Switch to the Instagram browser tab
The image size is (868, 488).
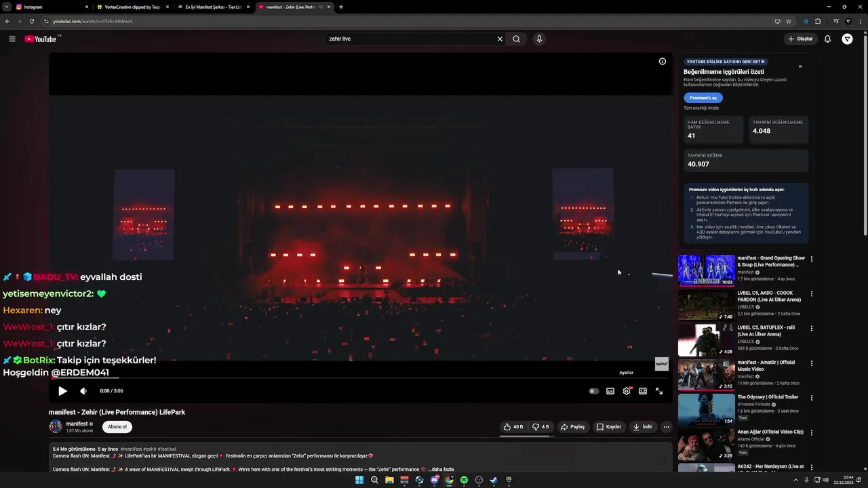[52, 7]
